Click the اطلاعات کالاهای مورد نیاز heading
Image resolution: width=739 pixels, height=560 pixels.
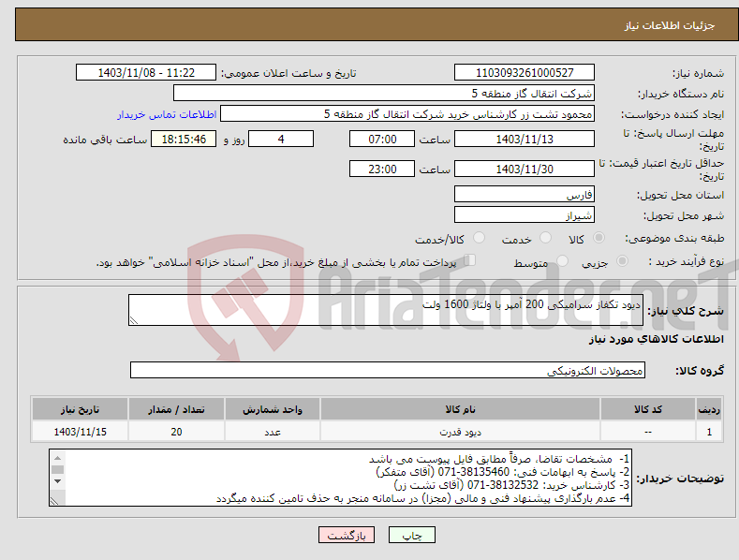point(656,339)
